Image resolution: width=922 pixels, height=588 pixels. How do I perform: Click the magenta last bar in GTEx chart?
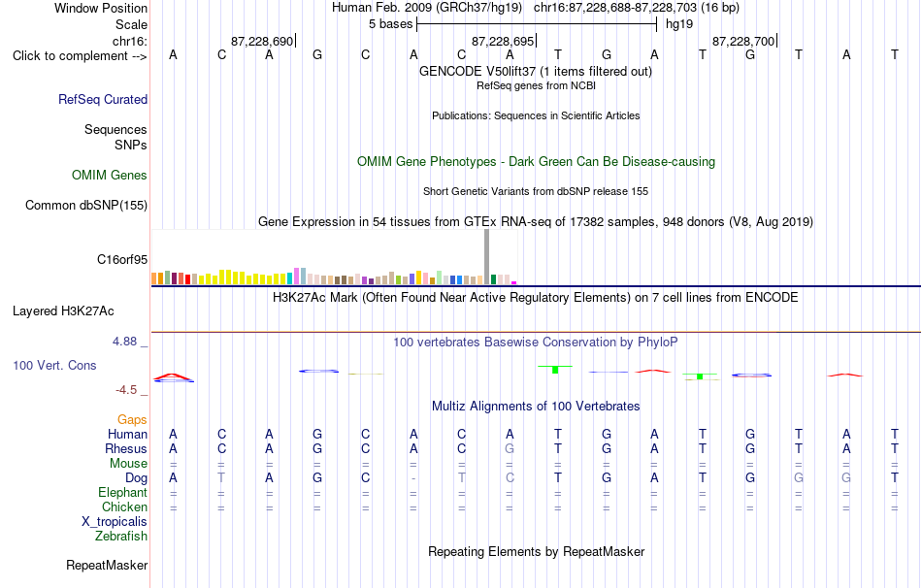click(514, 282)
